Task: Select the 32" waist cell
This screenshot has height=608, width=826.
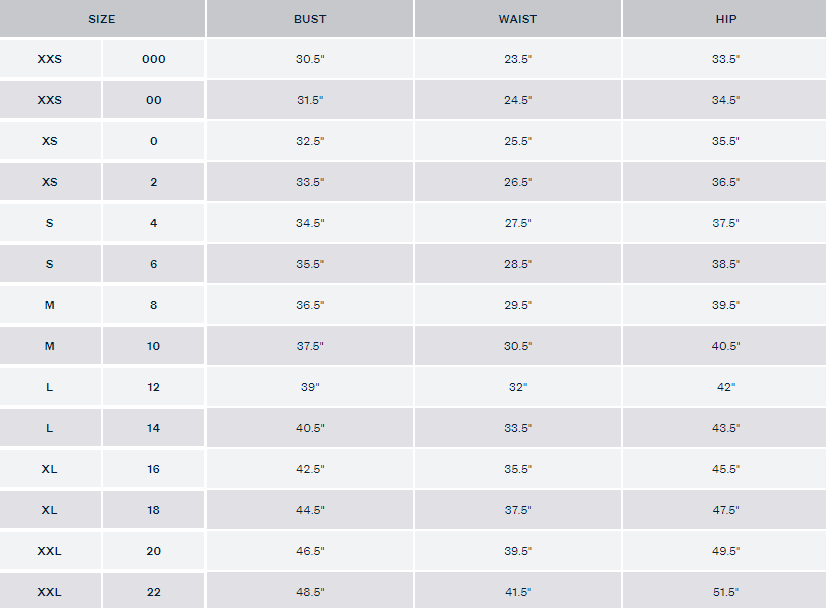Action: pos(518,387)
